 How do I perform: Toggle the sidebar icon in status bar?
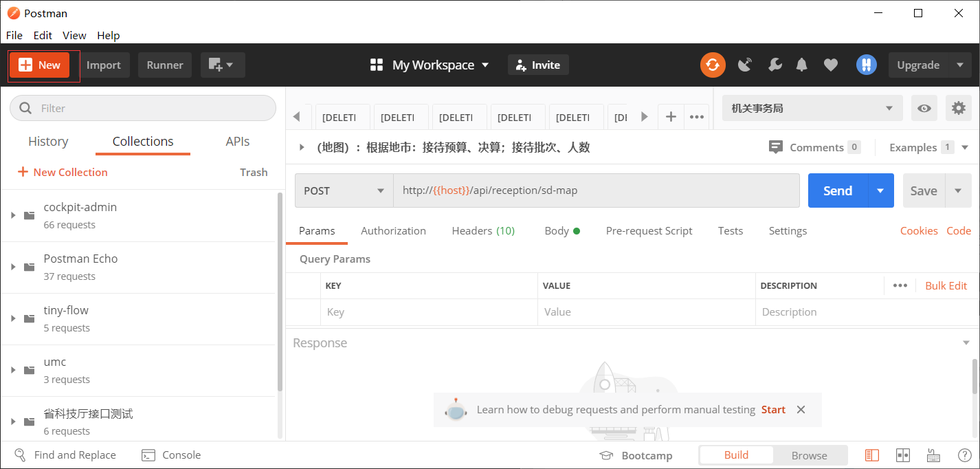[872, 455]
